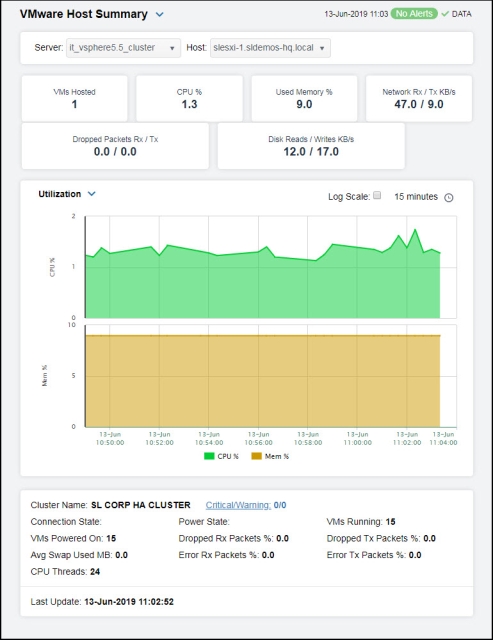Click the cluster name SL CORP HA CLUSTER
The image size is (493, 640).
(x=141, y=505)
